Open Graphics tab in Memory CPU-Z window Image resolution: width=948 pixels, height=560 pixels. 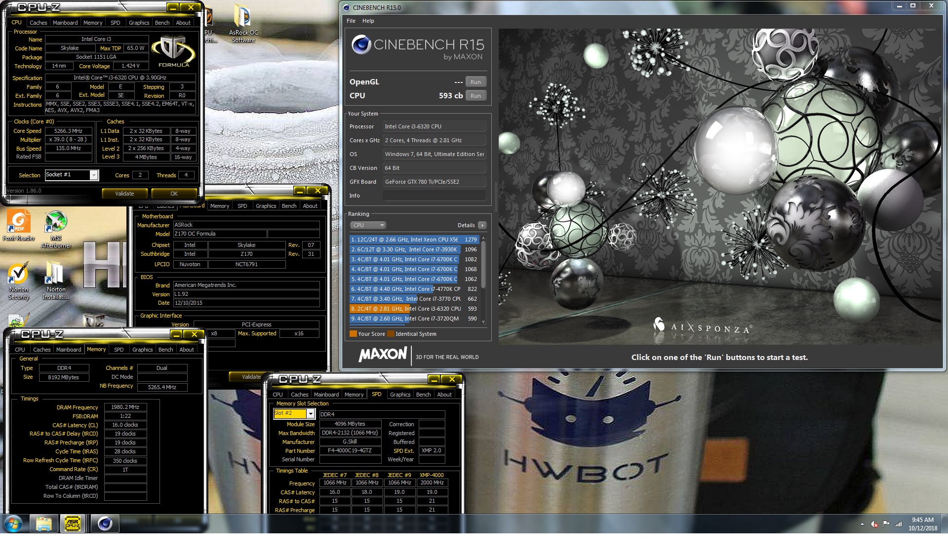[x=142, y=350]
